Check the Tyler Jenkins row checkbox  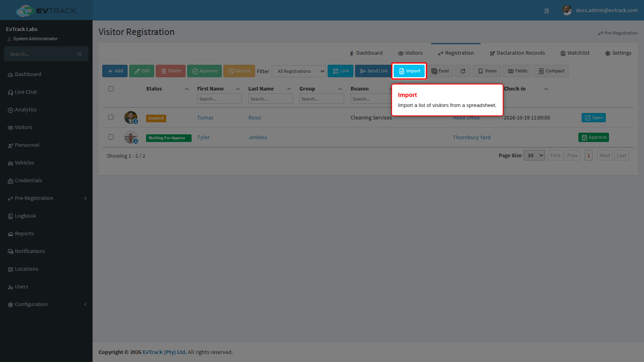tap(111, 137)
